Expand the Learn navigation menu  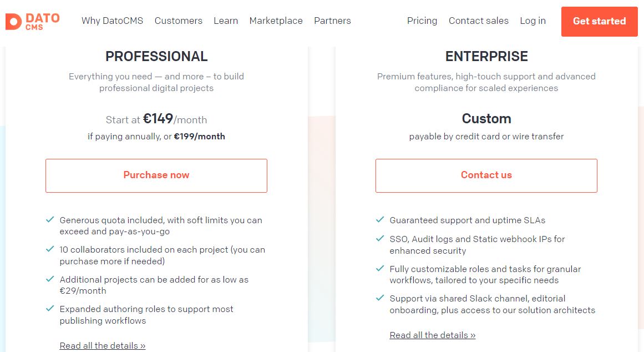coord(225,21)
